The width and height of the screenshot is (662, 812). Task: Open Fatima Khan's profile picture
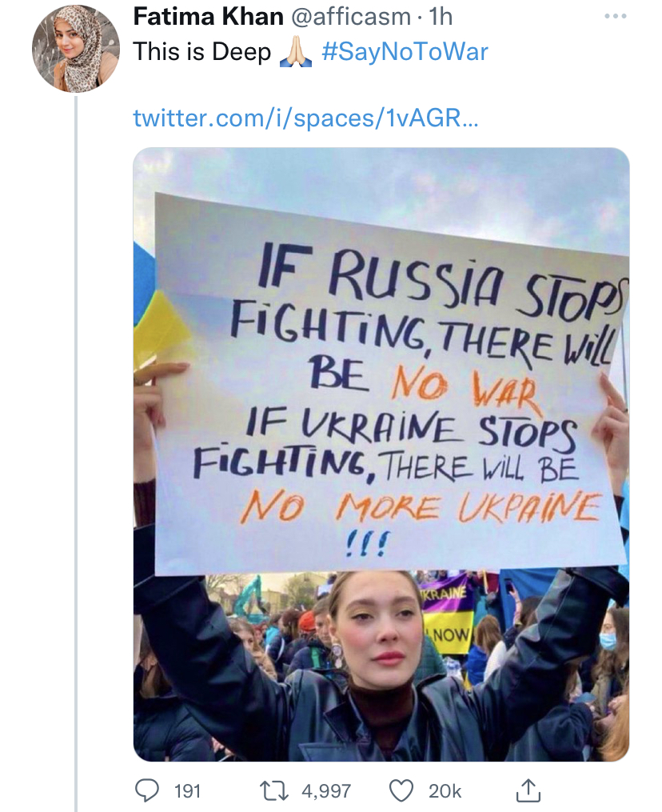[75, 49]
